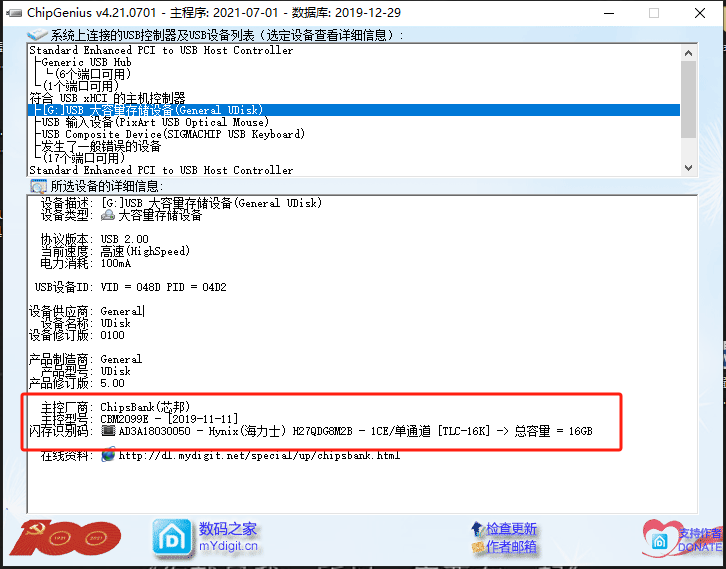Open the chipsbank.html online resource link

(x=259, y=455)
